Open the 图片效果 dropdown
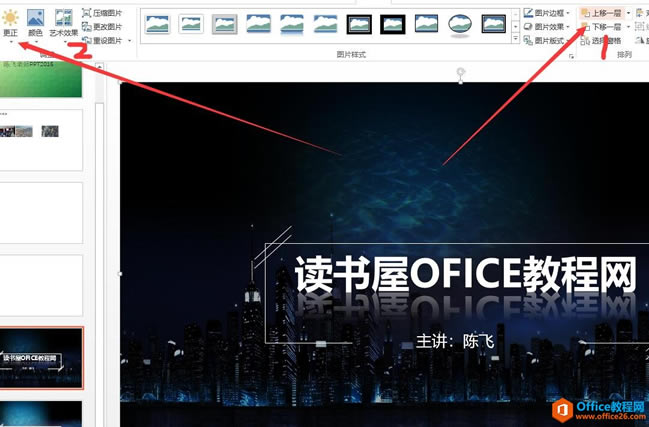 547,27
